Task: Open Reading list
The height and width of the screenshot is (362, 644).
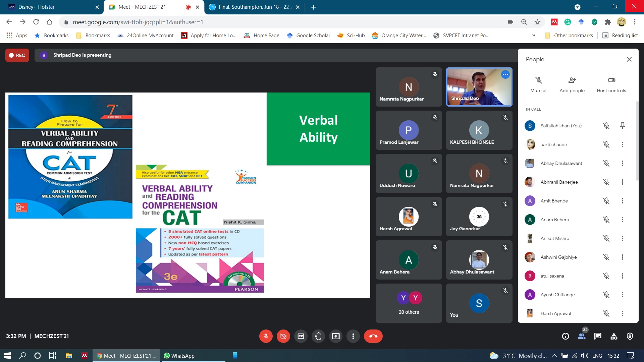Action: click(x=620, y=36)
